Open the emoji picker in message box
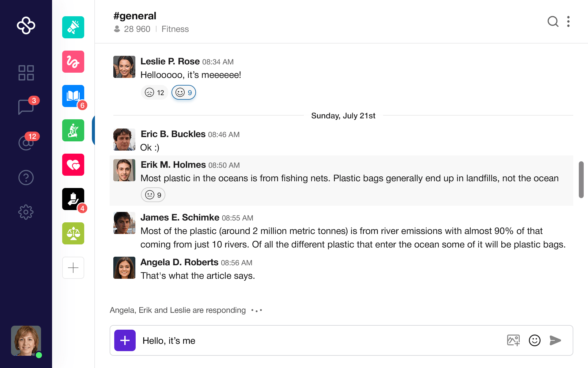 point(535,340)
